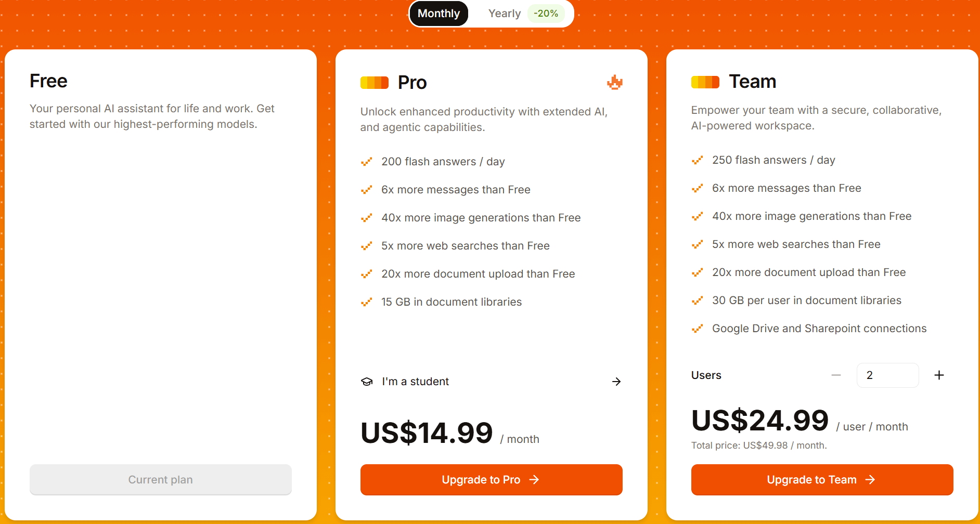980x524 pixels.
Task: Click the arrow on Upgrade to Team
Action: coord(870,480)
